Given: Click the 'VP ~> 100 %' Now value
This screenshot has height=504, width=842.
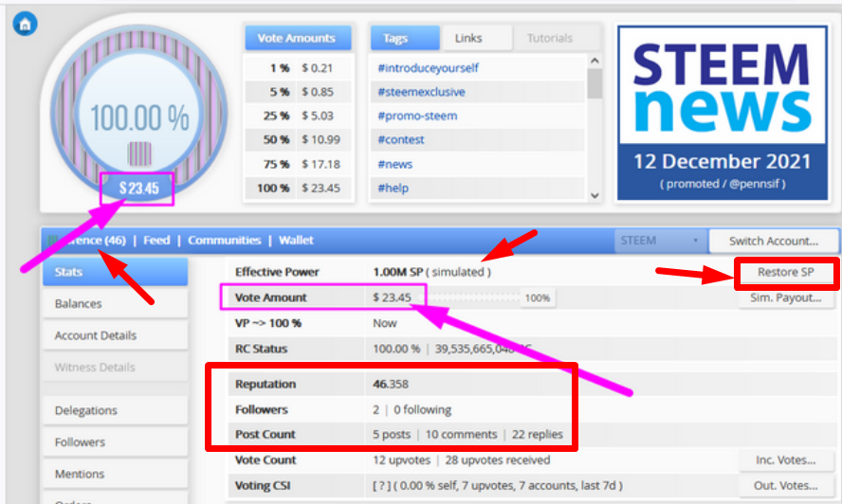Looking at the screenshot, I should point(384,323).
